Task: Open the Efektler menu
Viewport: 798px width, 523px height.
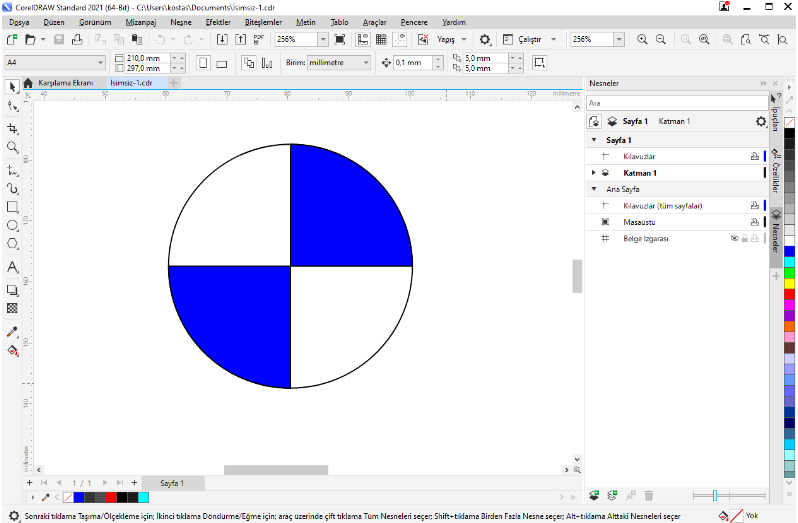Action: click(x=218, y=22)
